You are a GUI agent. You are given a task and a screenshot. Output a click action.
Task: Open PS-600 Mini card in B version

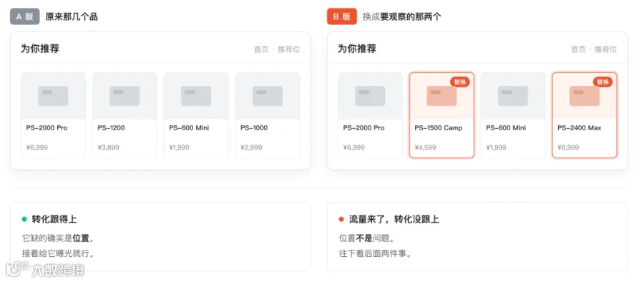coord(513,115)
